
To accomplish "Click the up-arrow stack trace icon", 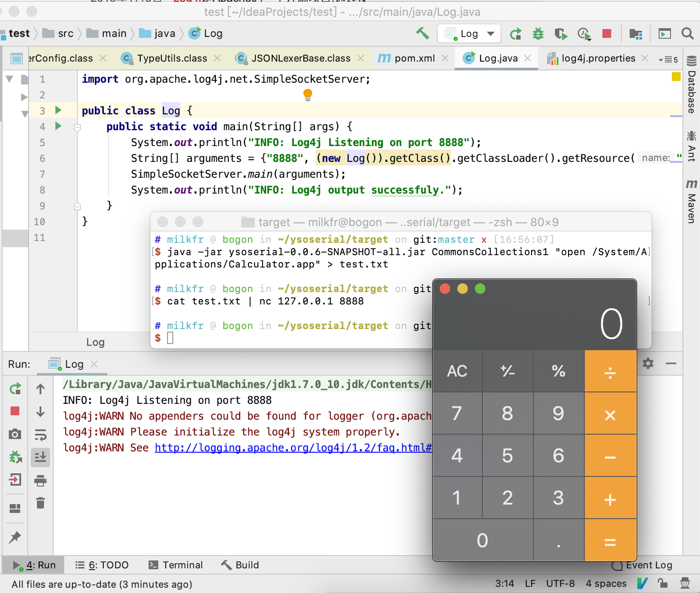I will point(40,389).
